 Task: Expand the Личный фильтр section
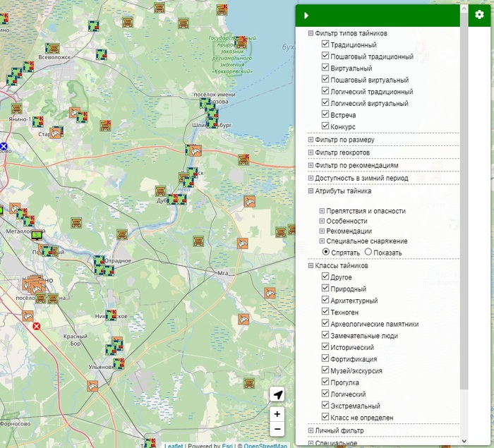(311, 430)
